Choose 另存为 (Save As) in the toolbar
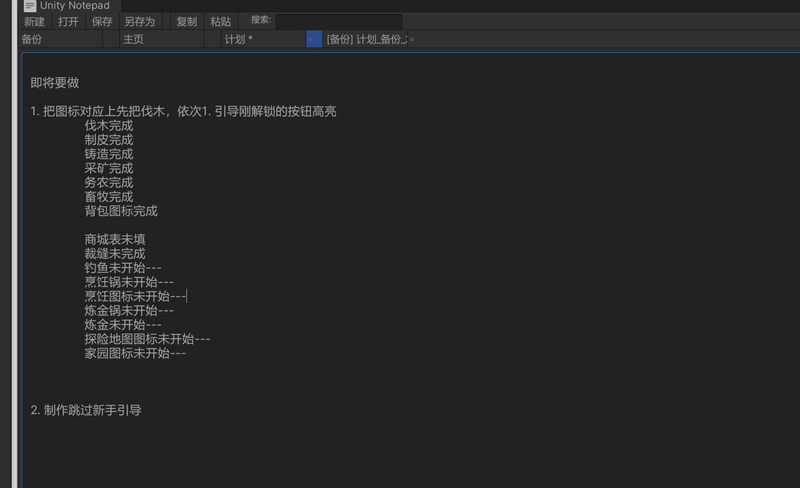 pyautogui.click(x=139, y=21)
